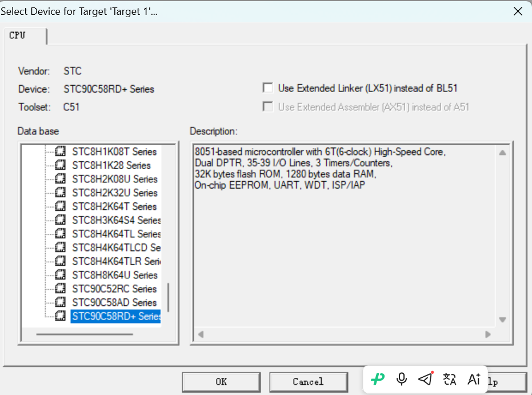Image resolution: width=532 pixels, height=395 pixels.
Task: Click the Description scroll up arrow
Action: 502,153
